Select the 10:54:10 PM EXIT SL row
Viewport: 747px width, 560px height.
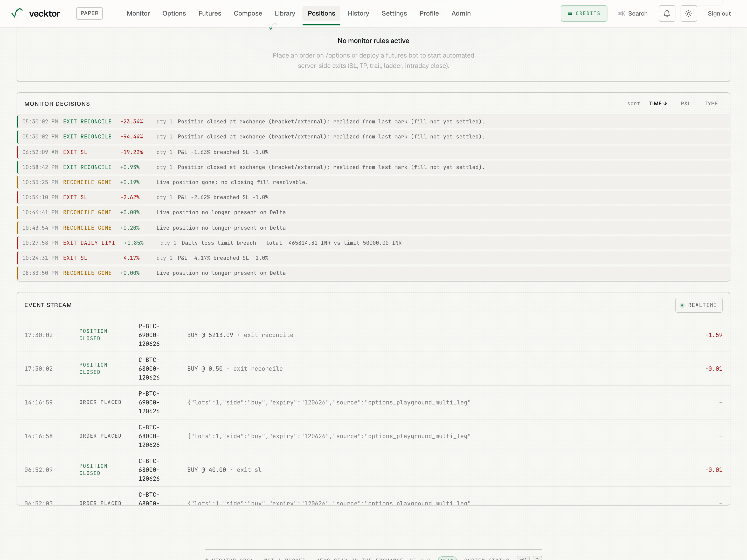(374, 198)
